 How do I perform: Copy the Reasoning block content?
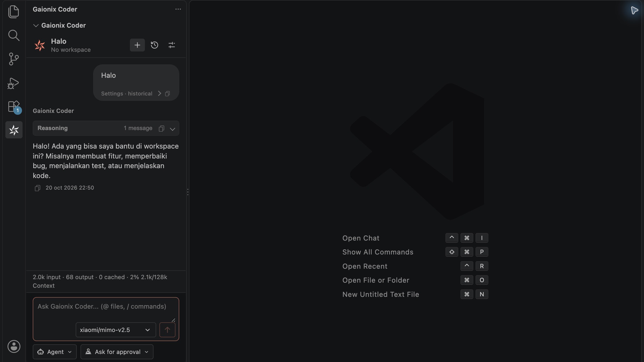tap(161, 128)
